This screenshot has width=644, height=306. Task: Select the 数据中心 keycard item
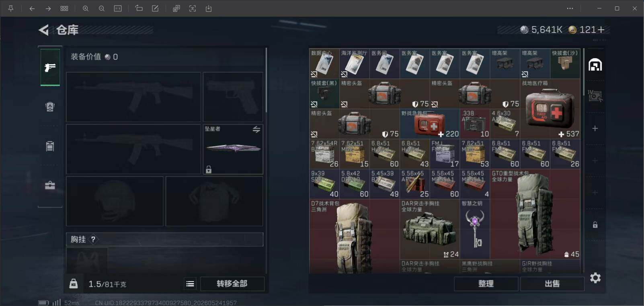tap(324, 63)
